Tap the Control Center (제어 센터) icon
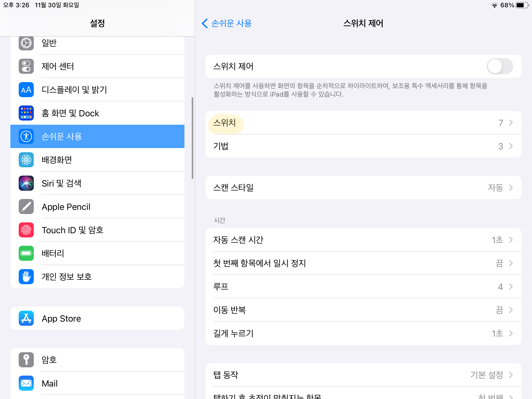This screenshot has height=399, width=532. pyautogui.click(x=26, y=66)
